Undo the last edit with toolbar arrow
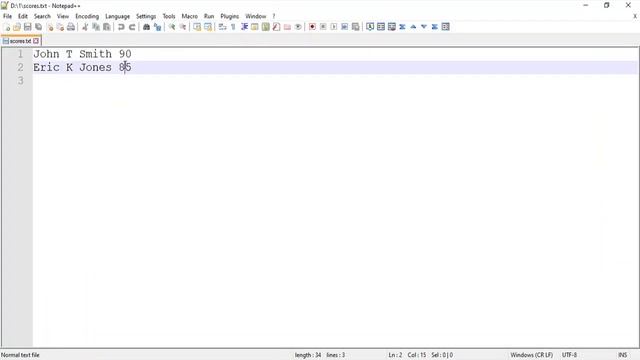 [x=121, y=27]
